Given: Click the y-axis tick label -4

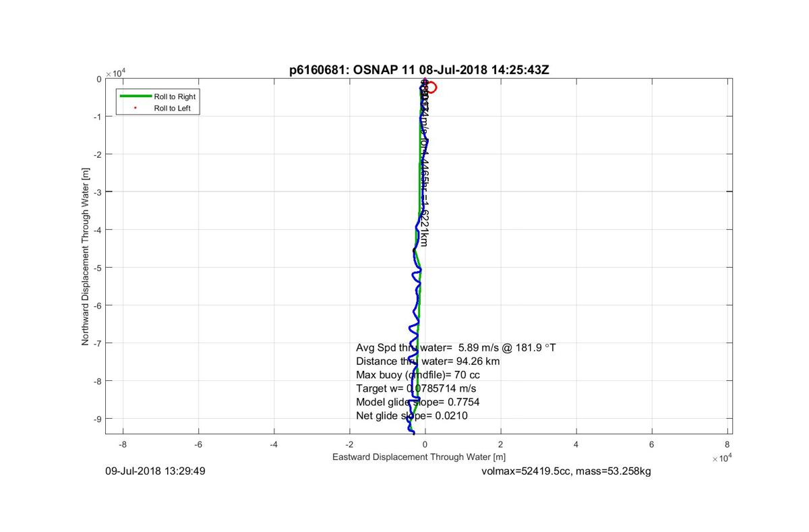Looking at the screenshot, I should click(97, 231).
